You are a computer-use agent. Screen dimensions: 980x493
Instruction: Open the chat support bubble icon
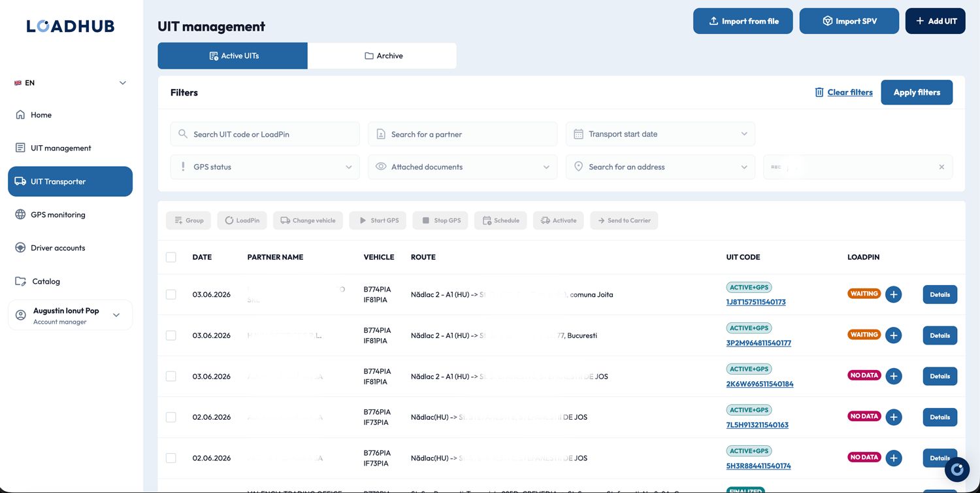click(x=958, y=469)
